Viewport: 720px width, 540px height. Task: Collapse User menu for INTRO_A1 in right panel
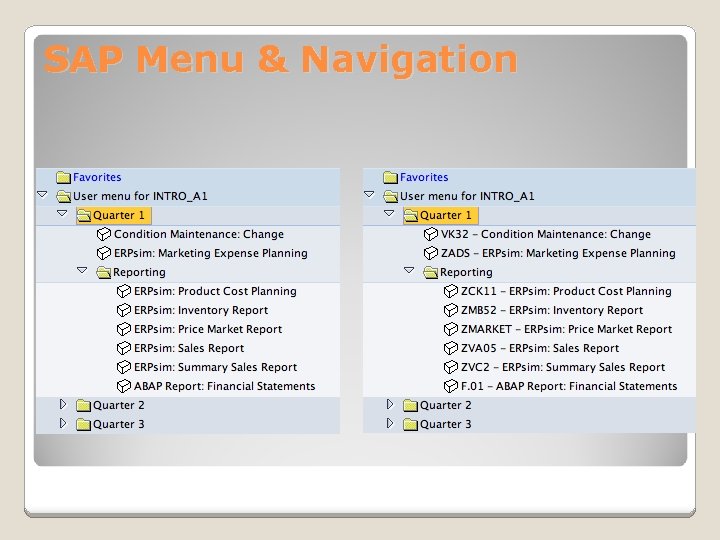coord(369,195)
